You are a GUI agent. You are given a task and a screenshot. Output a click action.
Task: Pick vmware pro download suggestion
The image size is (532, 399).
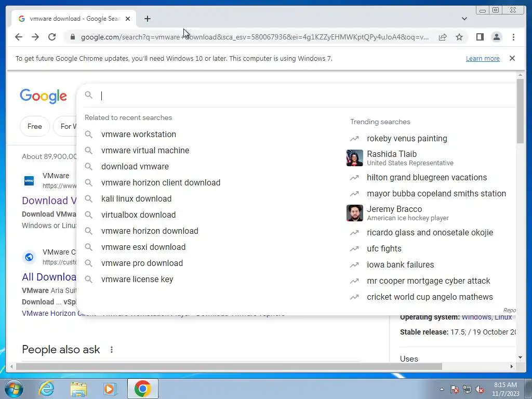(142, 263)
